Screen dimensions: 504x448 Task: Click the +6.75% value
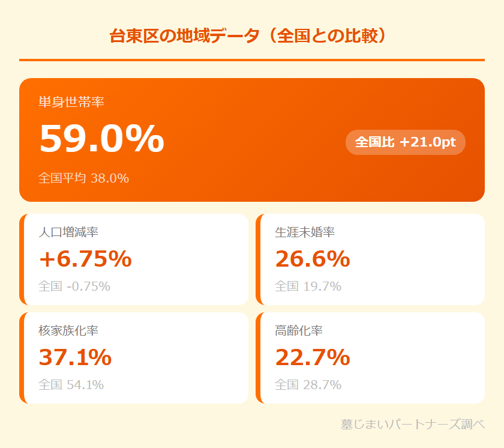pyautogui.click(x=85, y=259)
